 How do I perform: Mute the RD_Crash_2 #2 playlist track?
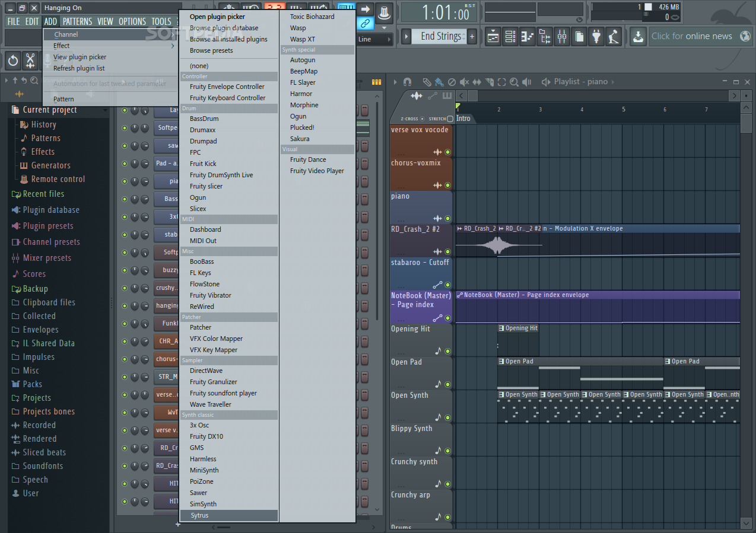[x=447, y=252]
